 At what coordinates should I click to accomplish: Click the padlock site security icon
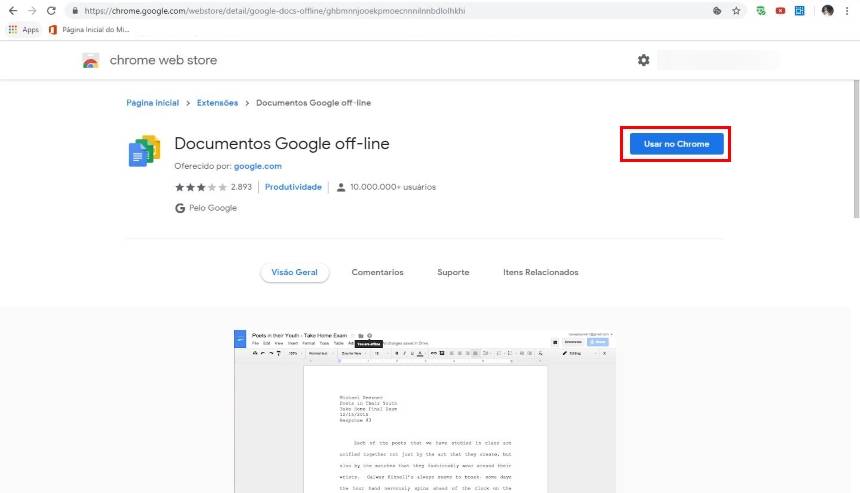click(75, 10)
